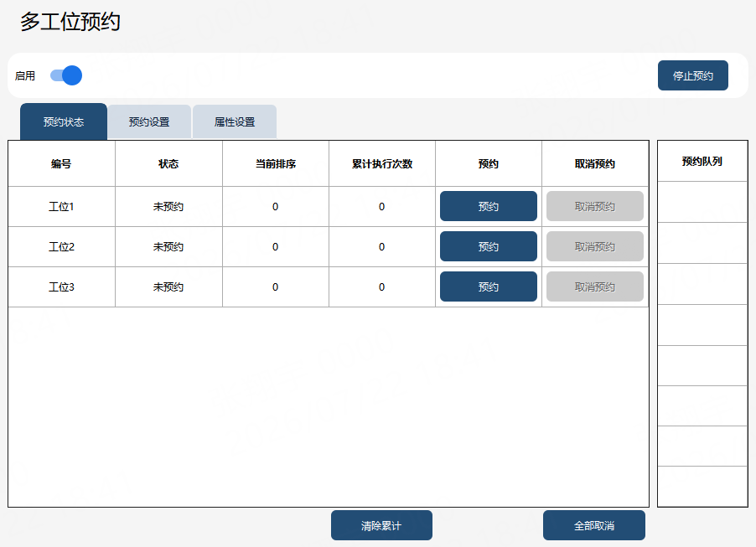Image resolution: width=756 pixels, height=547 pixels.
Task: Click 累计执行次数 value for 工位1
Action: coord(382,207)
